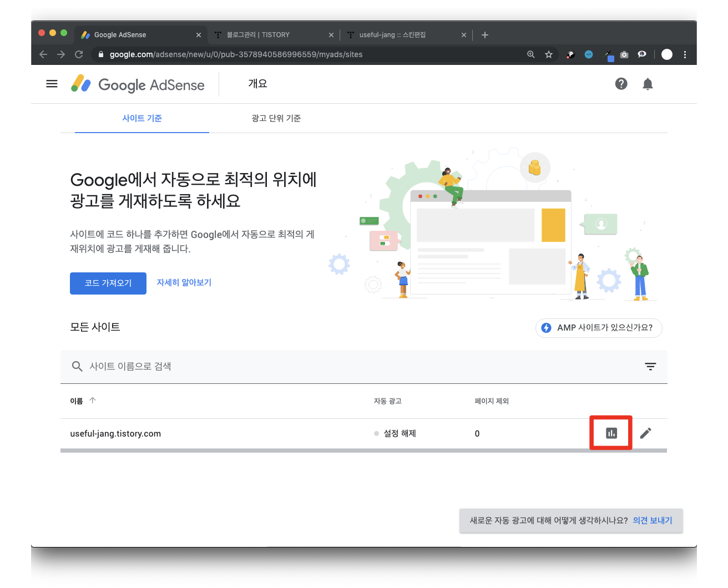Switch to the 블로그관리 | TISTORY browser tab
The height and width of the screenshot is (588, 728).
(x=274, y=35)
